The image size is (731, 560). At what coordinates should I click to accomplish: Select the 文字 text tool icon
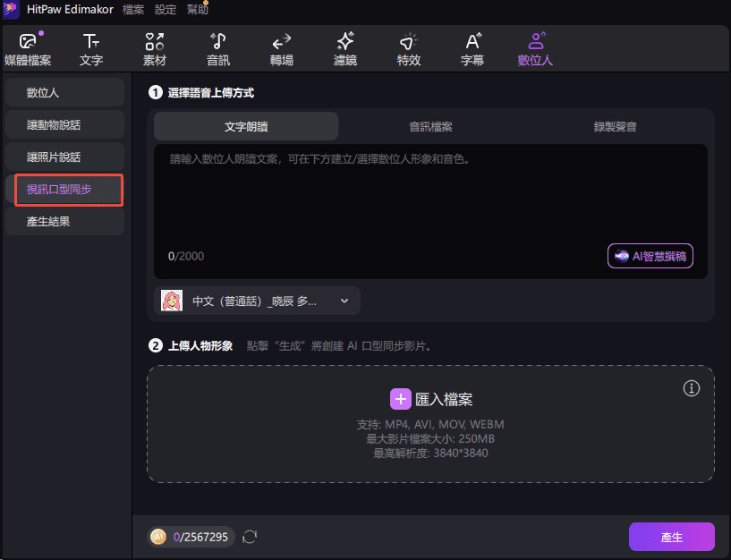tap(92, 48)
